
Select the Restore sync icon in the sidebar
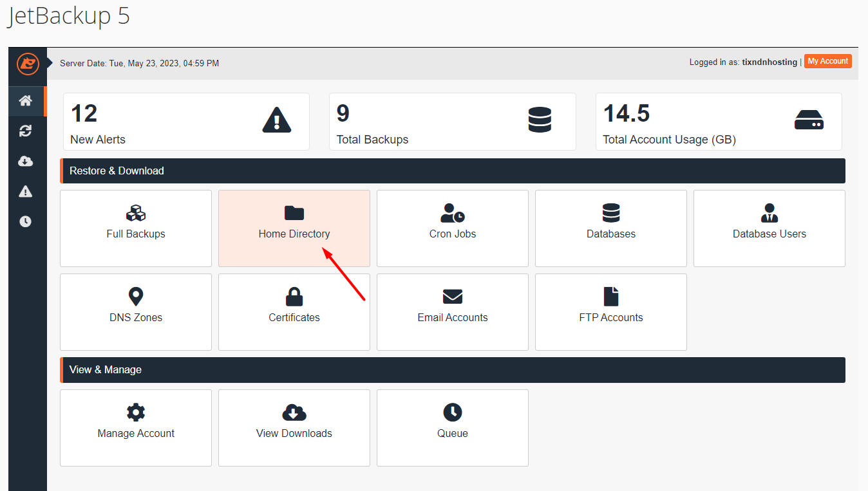(26, 131)
